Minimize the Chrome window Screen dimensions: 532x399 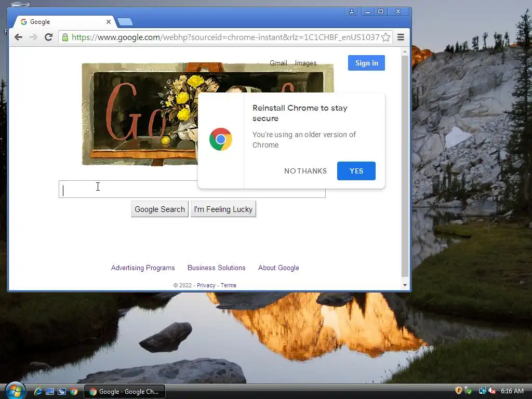368,11
